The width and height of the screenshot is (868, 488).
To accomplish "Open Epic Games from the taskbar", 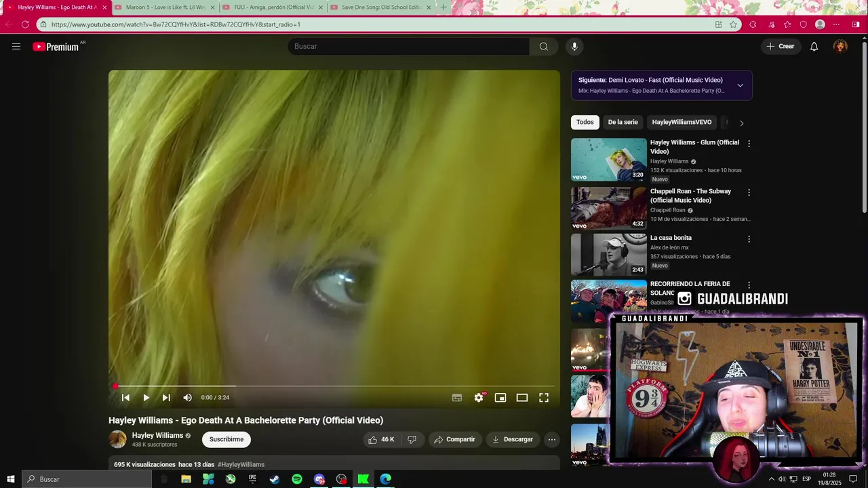I will click(252, 479).
